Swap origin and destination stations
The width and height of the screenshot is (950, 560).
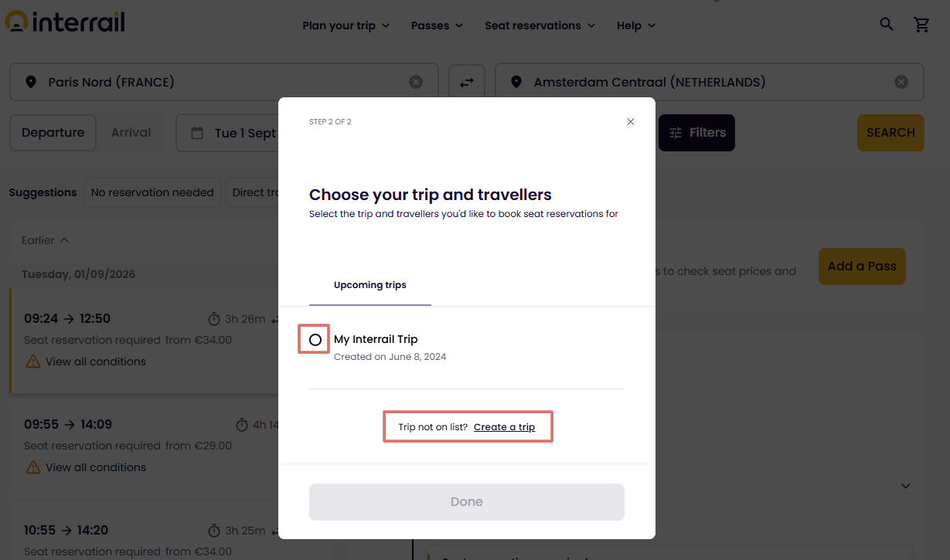(x=466, y=82)
